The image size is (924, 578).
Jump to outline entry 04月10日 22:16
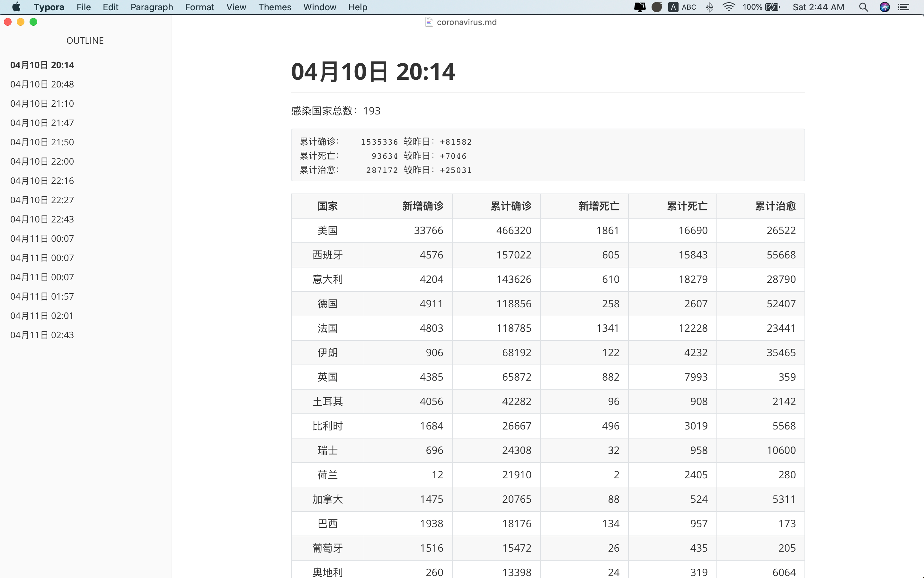pyautogui.click(x=42, y=180)
